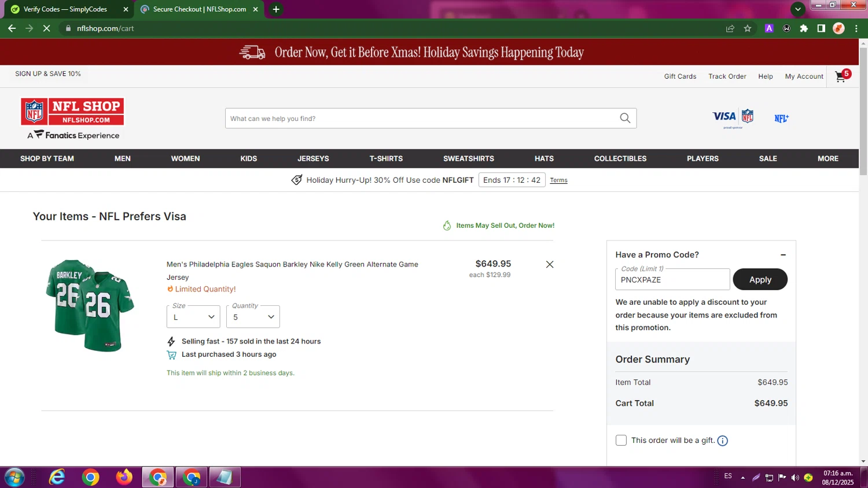Viewport: 868px width, 488px height.
Task: Open the notepad-like taskbar application
Action: click(225, 477)
